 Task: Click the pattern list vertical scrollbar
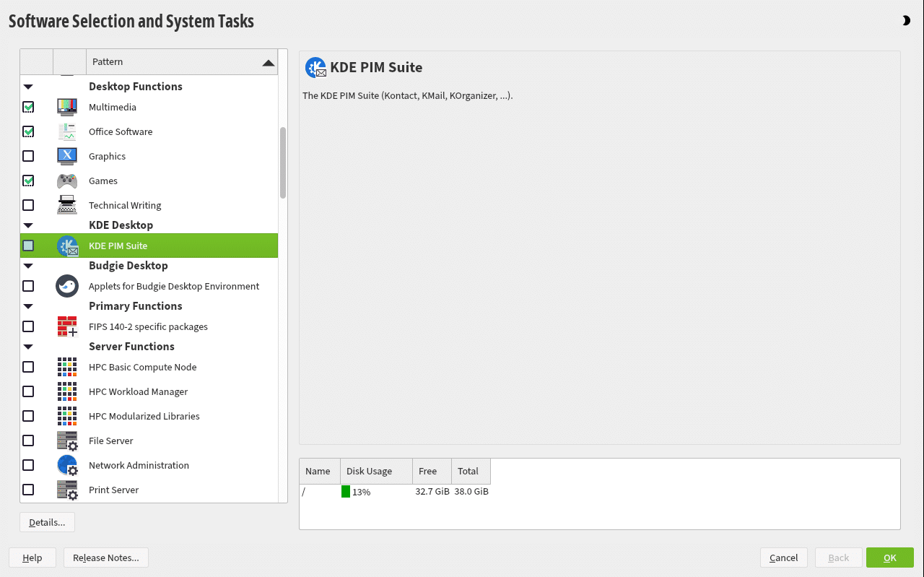pos(283,162)
